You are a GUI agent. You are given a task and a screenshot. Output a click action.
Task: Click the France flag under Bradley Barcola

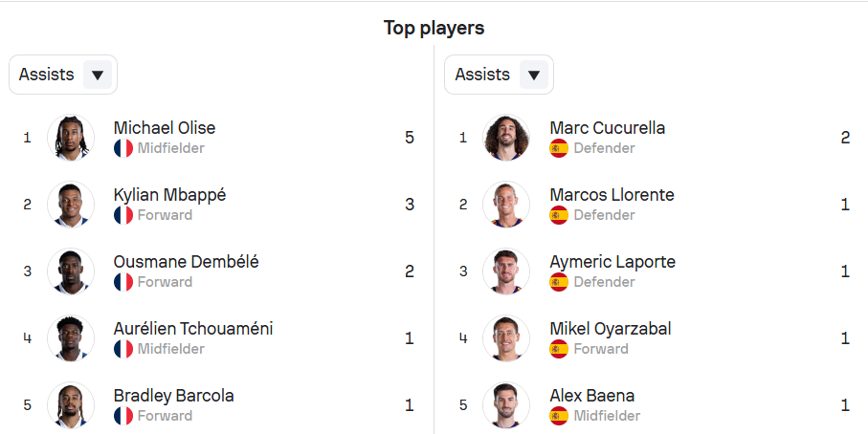(123, 416)
